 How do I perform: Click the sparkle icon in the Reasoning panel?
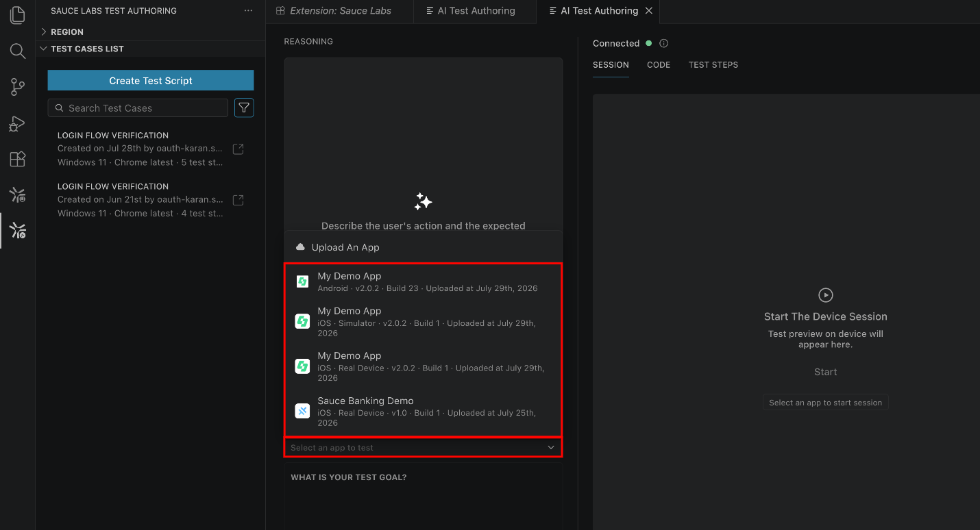423,201
